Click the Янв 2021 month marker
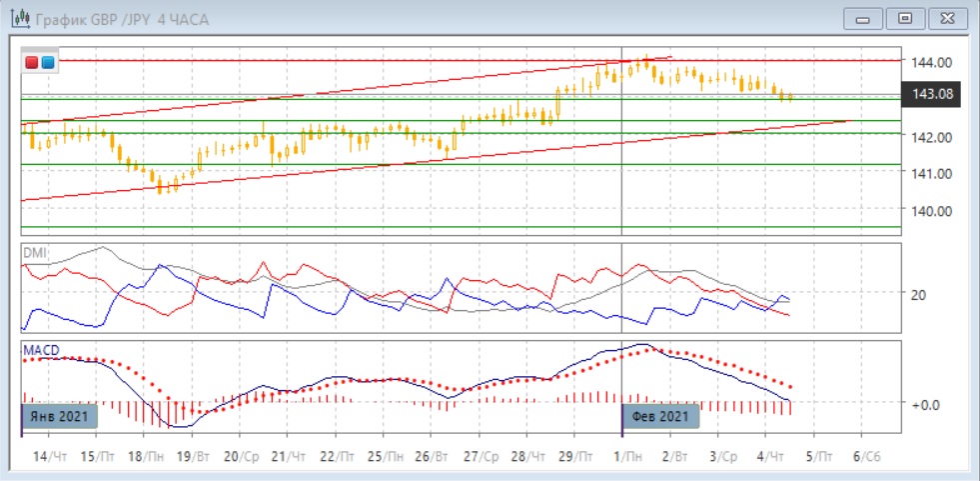The height and width of the screenshot is (481, 980). point(60,416)
